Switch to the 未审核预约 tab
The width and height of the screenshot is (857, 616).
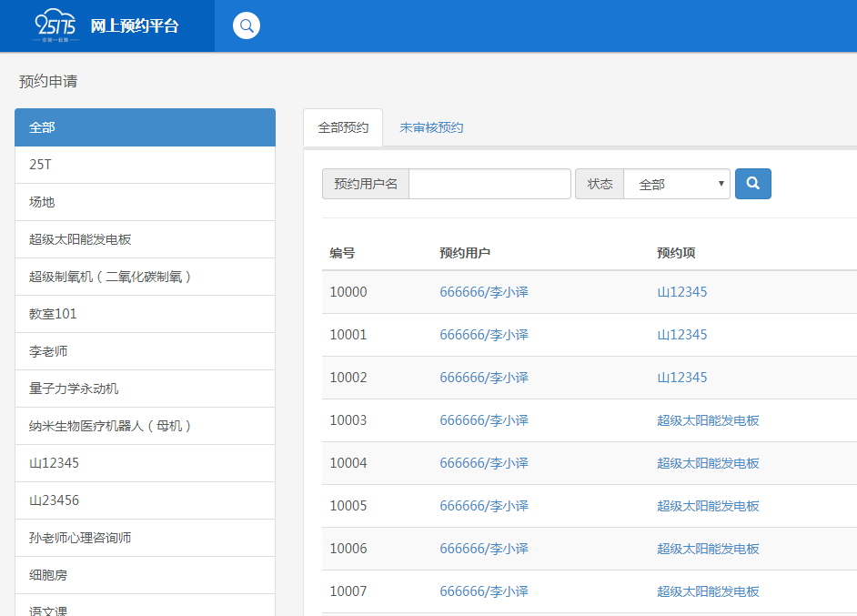point(431,127)
